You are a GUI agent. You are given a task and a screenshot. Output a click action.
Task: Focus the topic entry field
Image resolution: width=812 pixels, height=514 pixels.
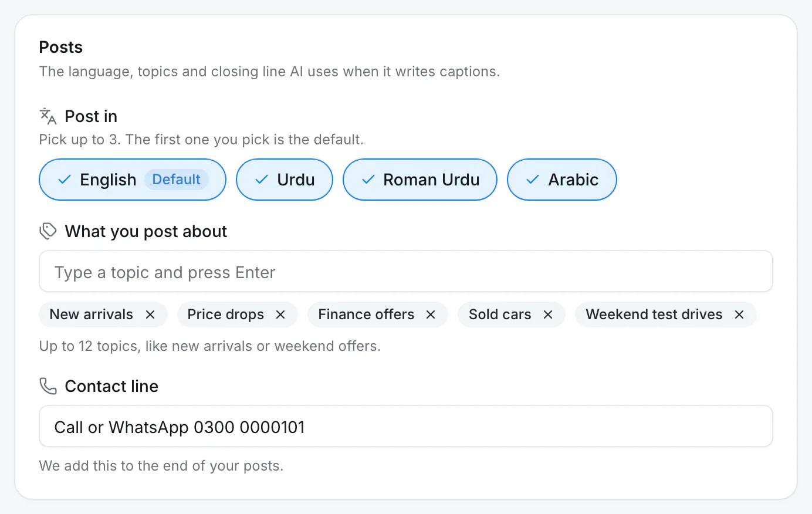click(406, 272)
